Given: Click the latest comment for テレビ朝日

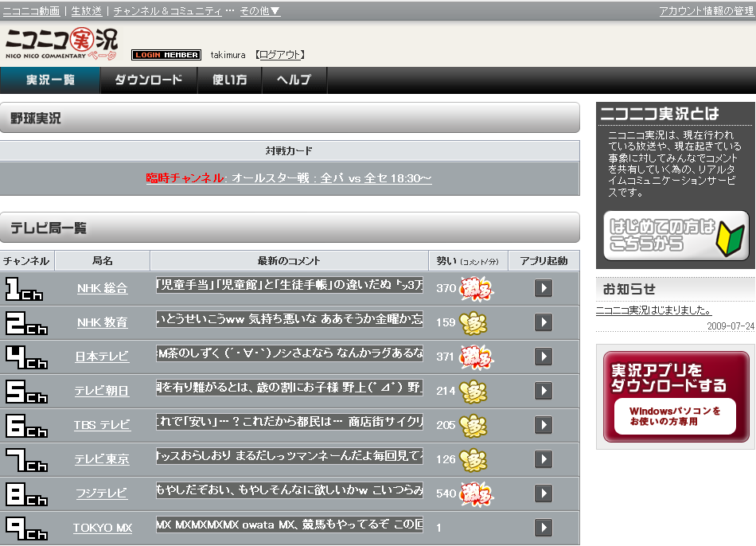Looking at the screenshot, I should click(x=290, y=388).
